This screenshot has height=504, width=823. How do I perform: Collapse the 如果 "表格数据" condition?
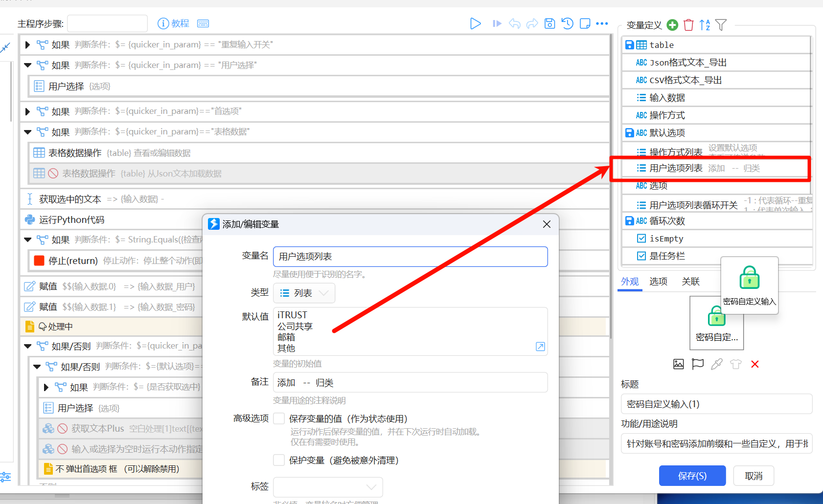pos(28,132)
